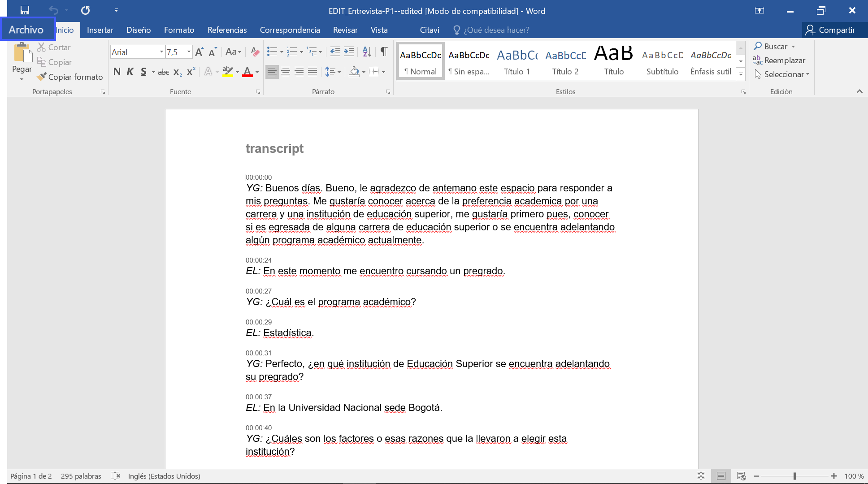Click Reemplazar button
Screen dimensions: 868x484
point(779,60)
